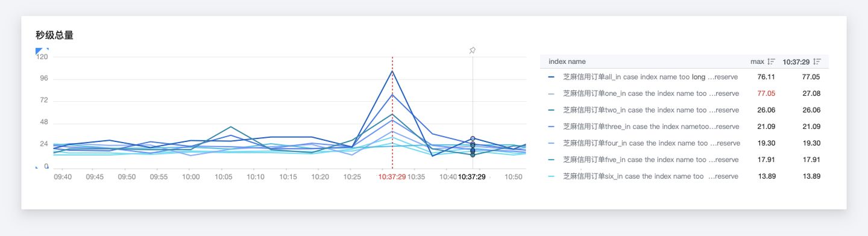Screen dimensions: 868x236
Task: Sort the legend by max column
Action: tap(771, 61)
